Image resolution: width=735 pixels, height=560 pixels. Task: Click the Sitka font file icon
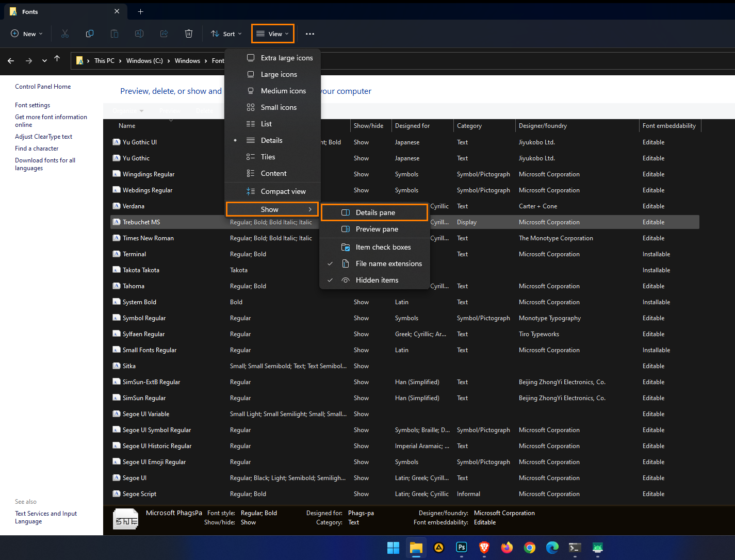click(x=117, y=366)
